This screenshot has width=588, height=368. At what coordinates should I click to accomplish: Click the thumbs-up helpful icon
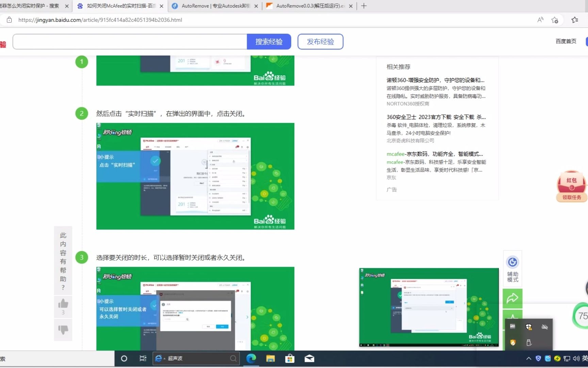(x=63, y=303)
